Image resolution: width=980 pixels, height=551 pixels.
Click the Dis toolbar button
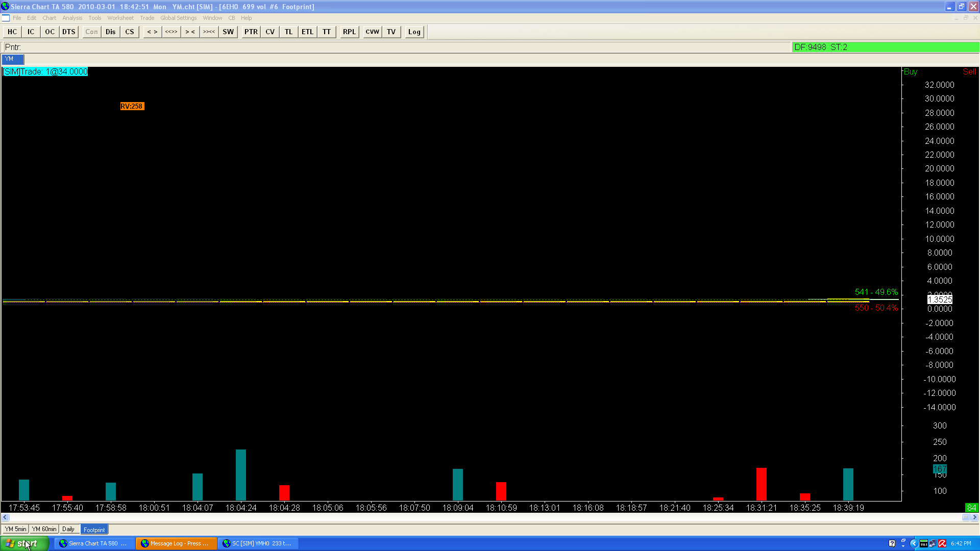point(110,32)
